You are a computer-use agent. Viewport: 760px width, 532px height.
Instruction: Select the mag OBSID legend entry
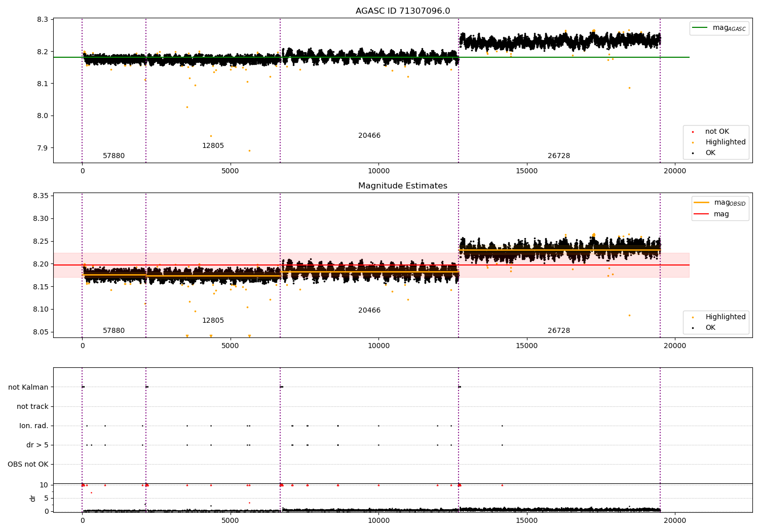coord(720,203)
